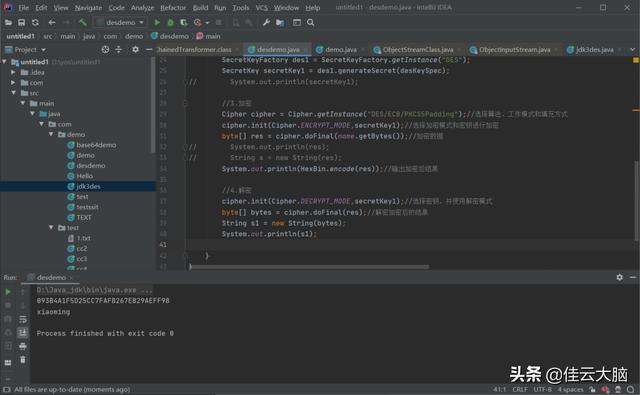Click the editor vertical scrollbar thumb

[x=636, y=201]
